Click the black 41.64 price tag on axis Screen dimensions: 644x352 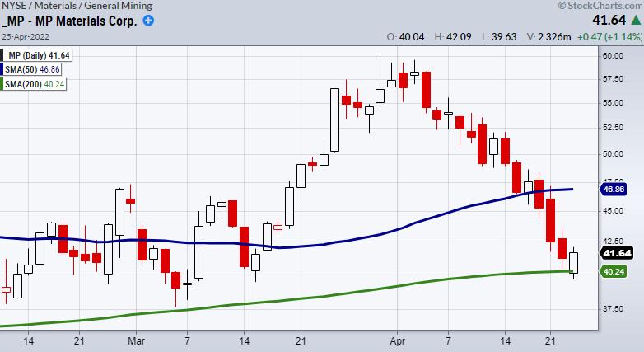tap(616, 253)
